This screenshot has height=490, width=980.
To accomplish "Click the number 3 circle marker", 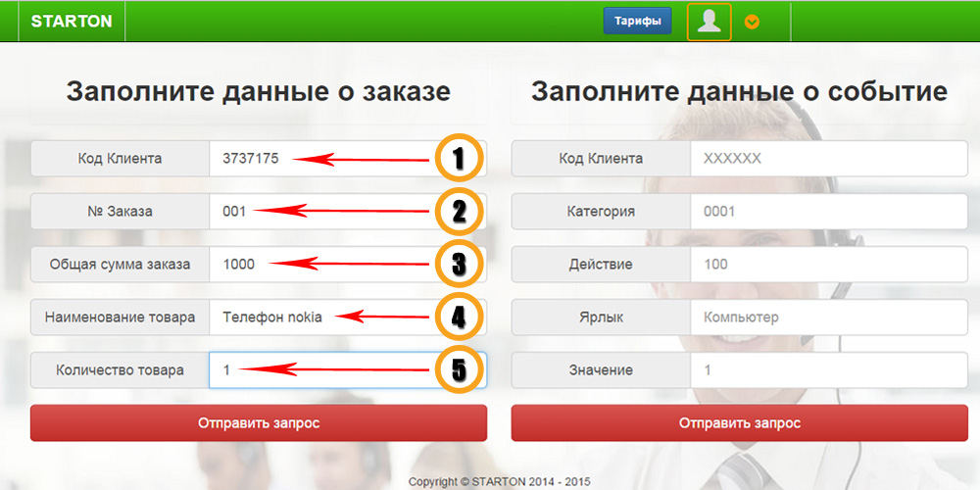I will [459, 265].
